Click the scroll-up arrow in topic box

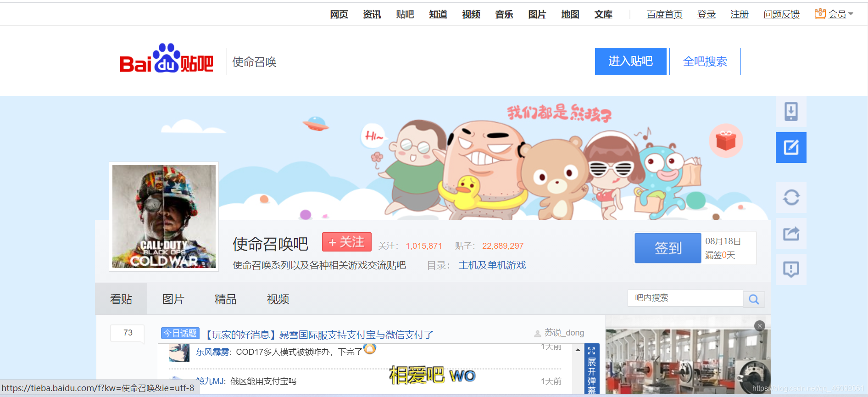point(578,350)
